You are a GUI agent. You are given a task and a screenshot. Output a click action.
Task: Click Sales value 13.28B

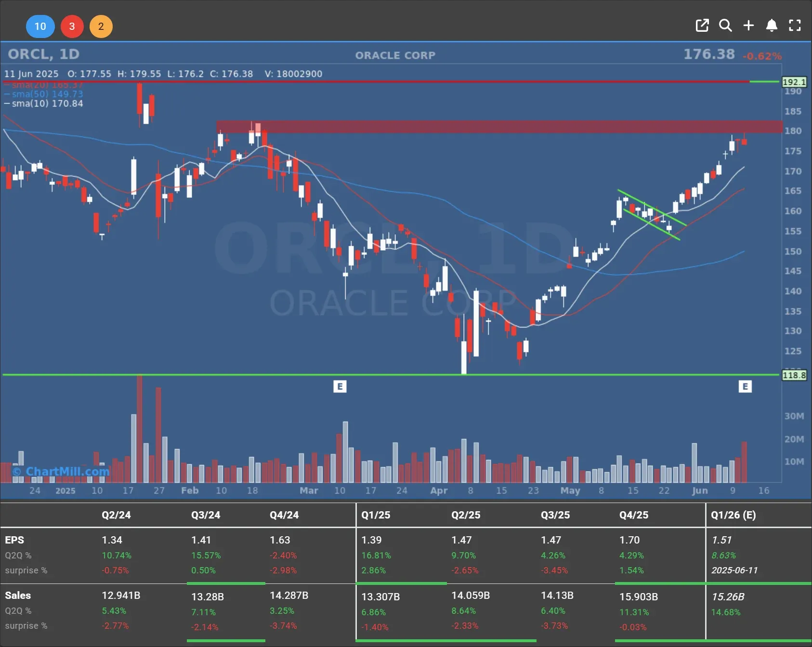tap(208, 597)
